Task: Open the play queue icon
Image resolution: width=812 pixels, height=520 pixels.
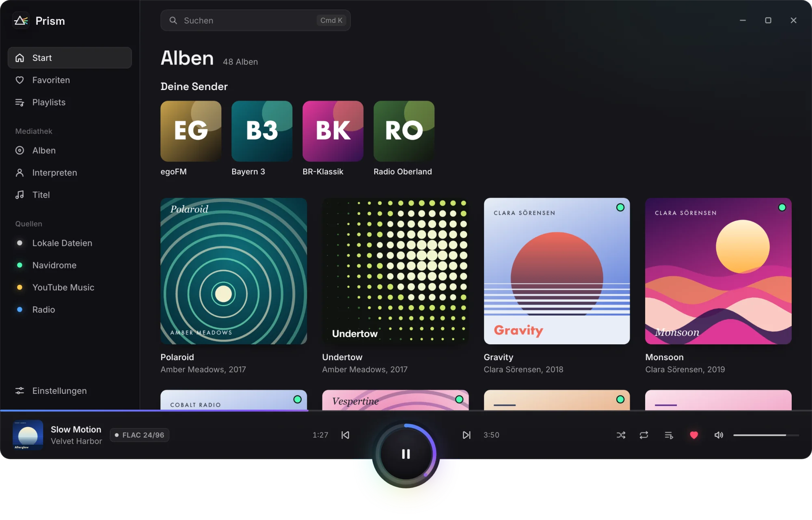Action: 669,435
